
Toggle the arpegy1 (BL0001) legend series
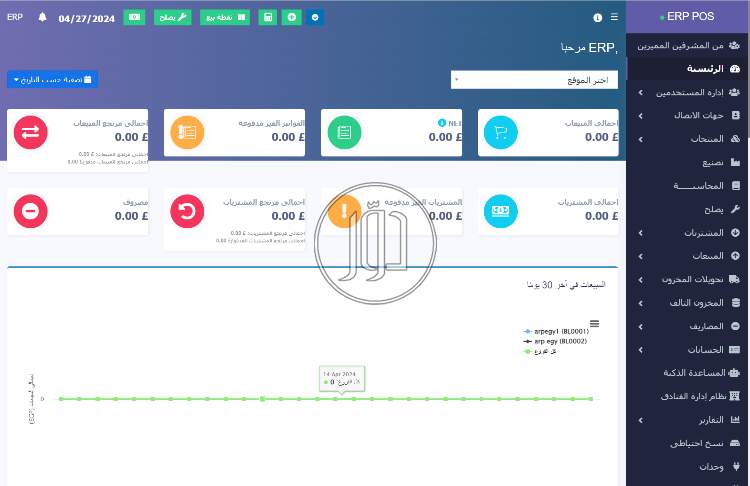(556, 331)
